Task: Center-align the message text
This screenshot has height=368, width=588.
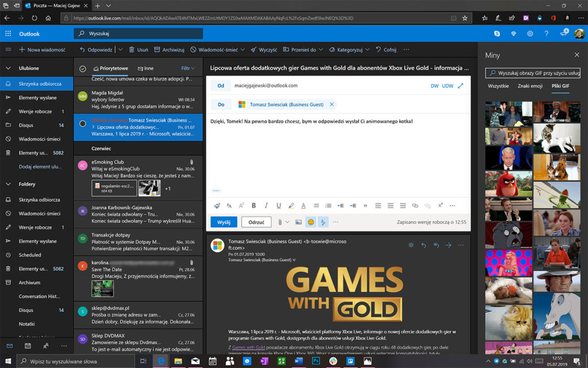Action: (390, 205)
